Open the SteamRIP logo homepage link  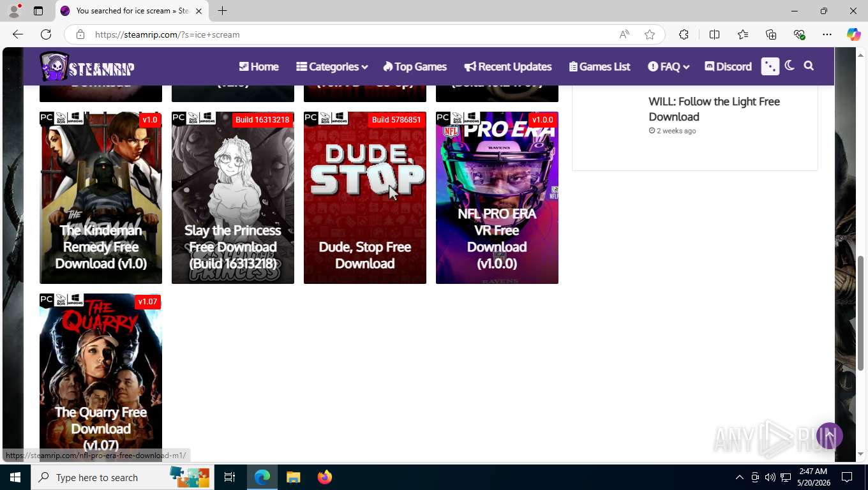click(x=87, y=66)
